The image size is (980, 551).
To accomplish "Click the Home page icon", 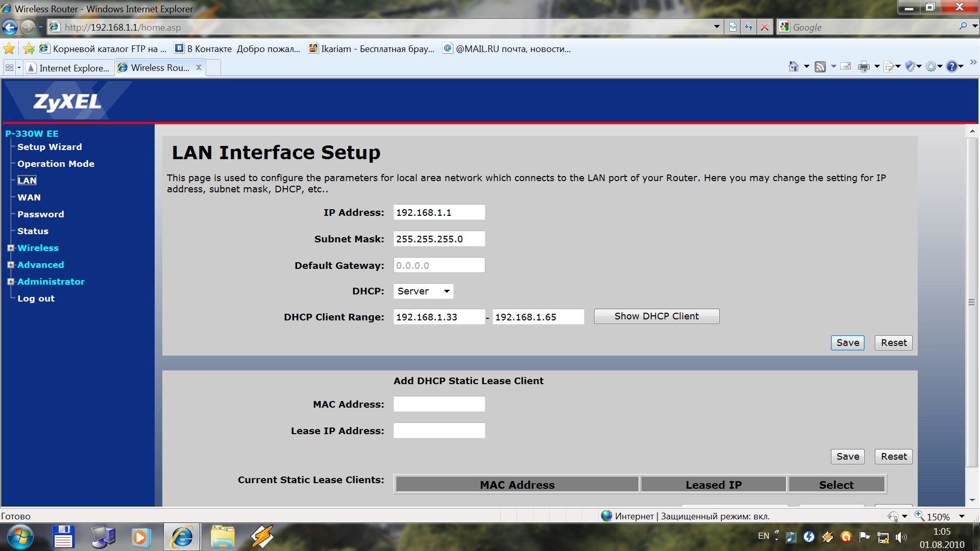I will (x=793, y=66).
